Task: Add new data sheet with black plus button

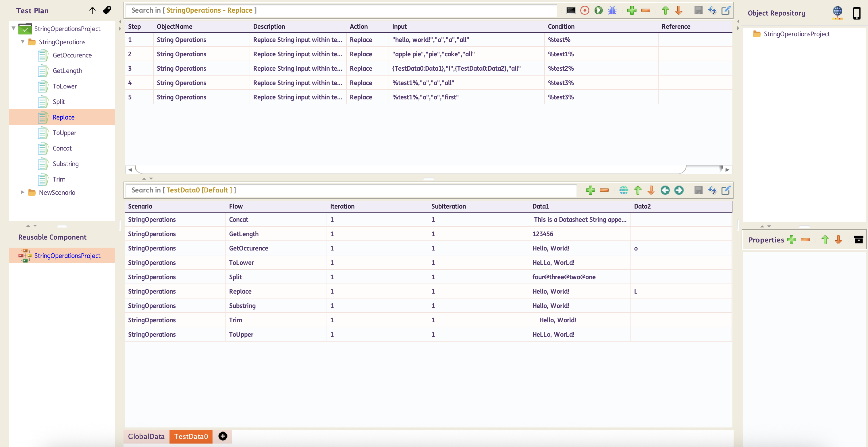Action: point(223,436)
